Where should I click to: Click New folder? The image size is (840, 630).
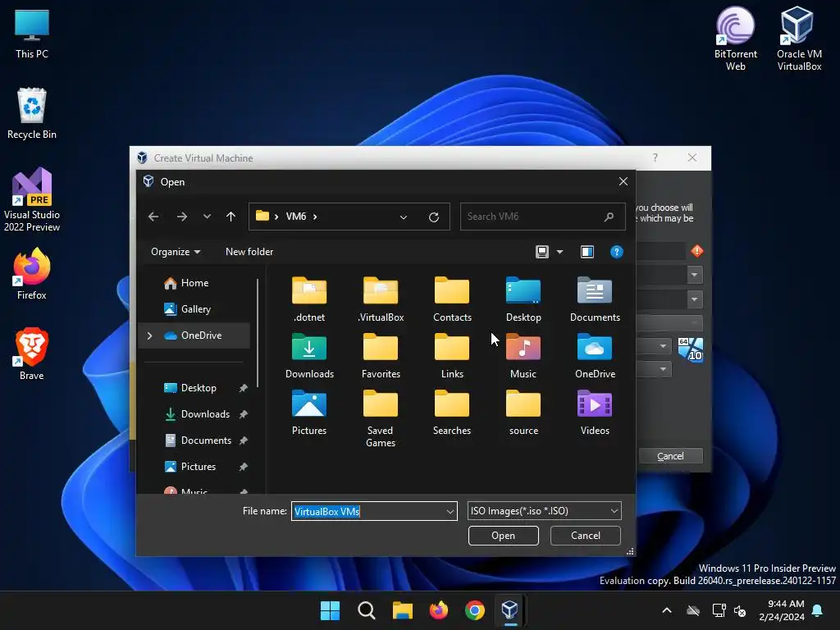click(249, 252)
